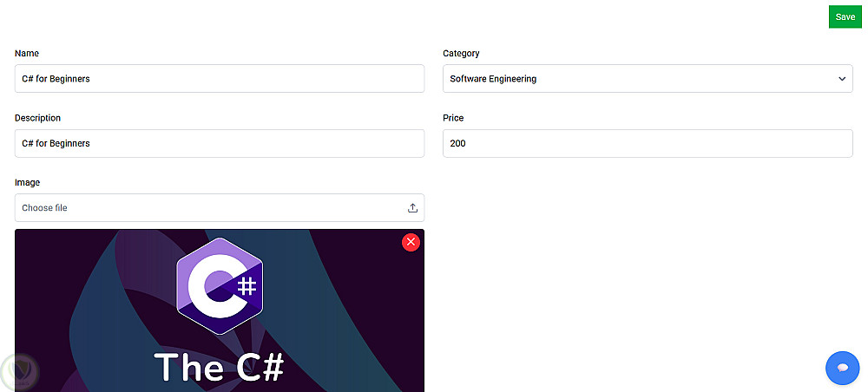Click the shield watermark icon at bottom left
868x392 pixels.
tap(19, 373)
